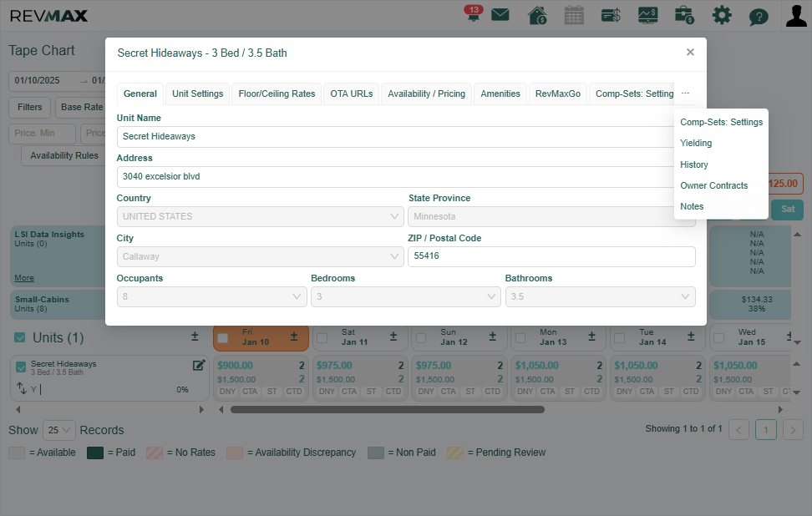Open the Country dropdown

pos(260,216)
